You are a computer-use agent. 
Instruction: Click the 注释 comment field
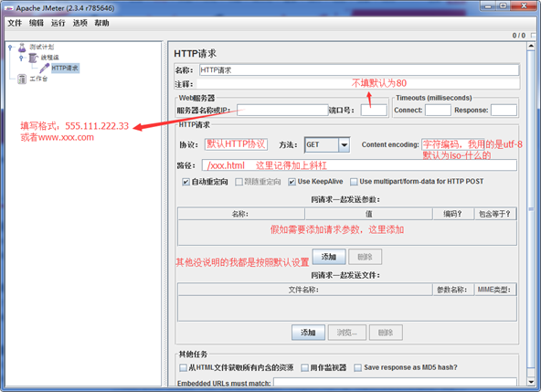click(358, 84)
